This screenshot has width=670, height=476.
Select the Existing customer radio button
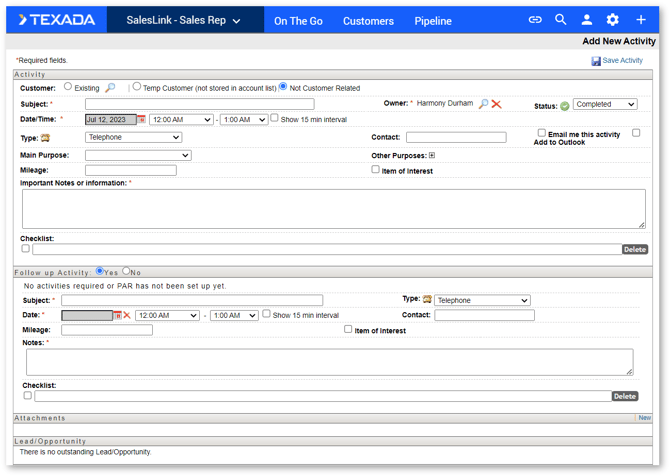68,87
